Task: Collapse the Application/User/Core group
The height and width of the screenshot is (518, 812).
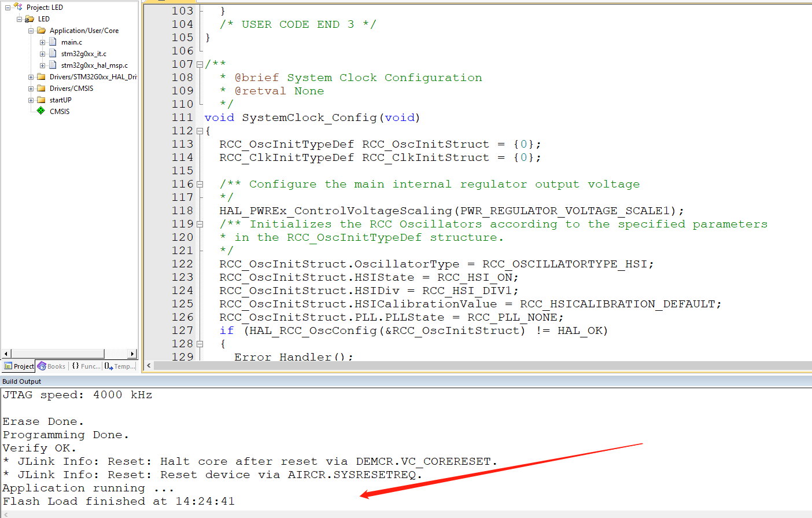Action: (31, 31)
